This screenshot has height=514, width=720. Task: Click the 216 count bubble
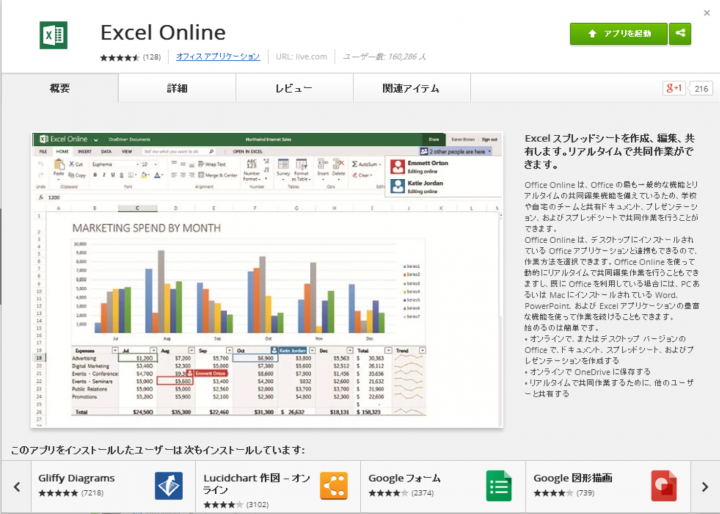click(701, 89)
